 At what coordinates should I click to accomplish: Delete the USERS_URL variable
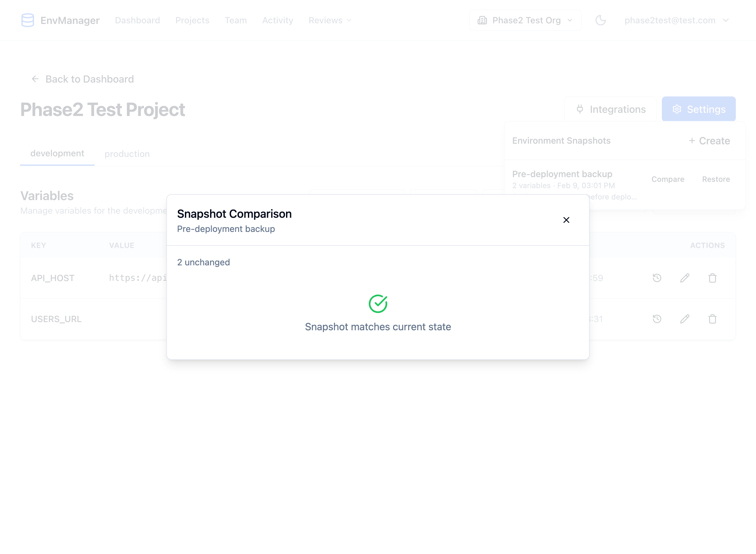(713, 319)
